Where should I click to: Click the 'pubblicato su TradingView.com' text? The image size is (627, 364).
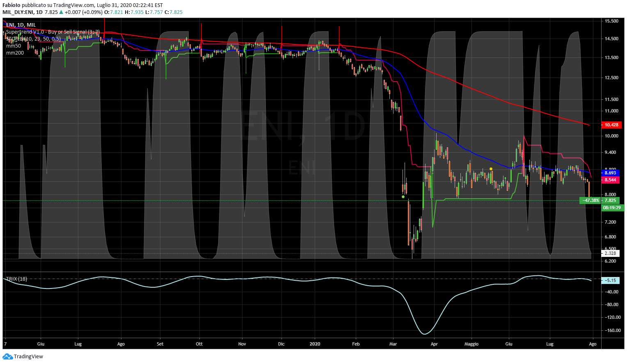tap(57, 5)
